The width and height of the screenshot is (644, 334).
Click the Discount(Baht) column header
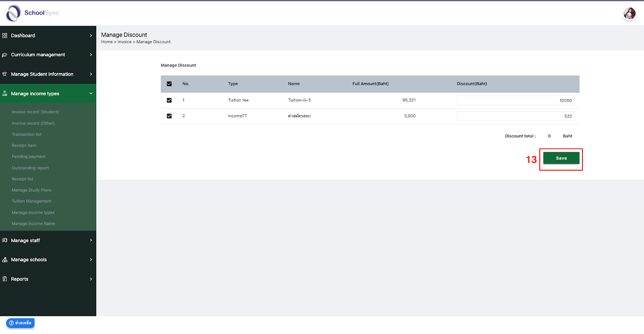click(472, 84)
